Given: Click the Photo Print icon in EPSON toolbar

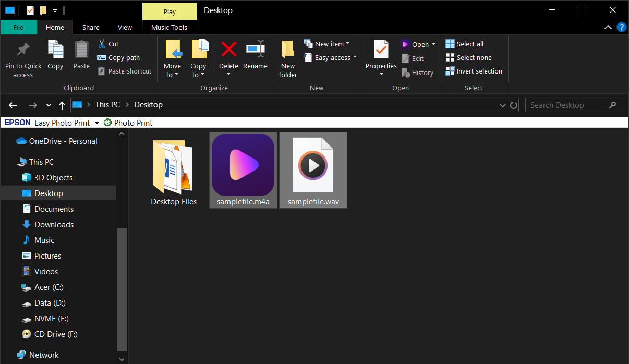Looking at the screenshot, I should [x=108, y=123].
